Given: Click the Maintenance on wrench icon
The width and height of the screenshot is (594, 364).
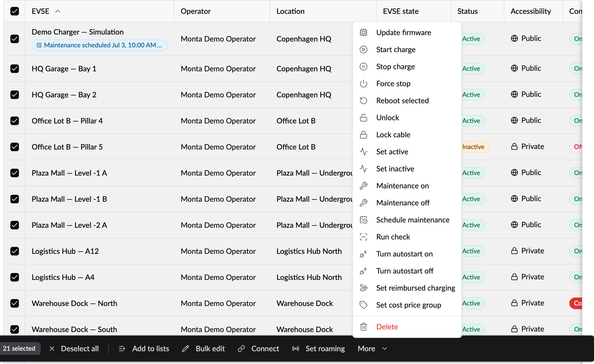Looking at the screenshot, I should pos(364,186).
